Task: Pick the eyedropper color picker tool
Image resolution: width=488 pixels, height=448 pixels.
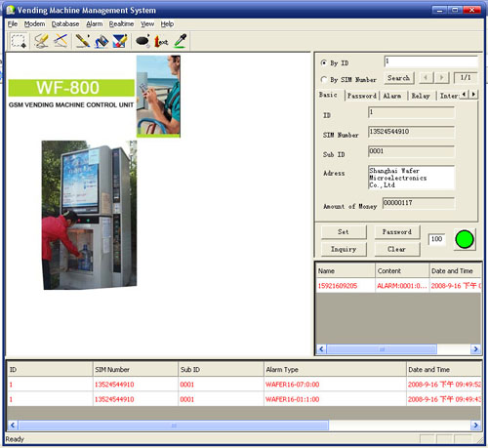Action: 180,41
